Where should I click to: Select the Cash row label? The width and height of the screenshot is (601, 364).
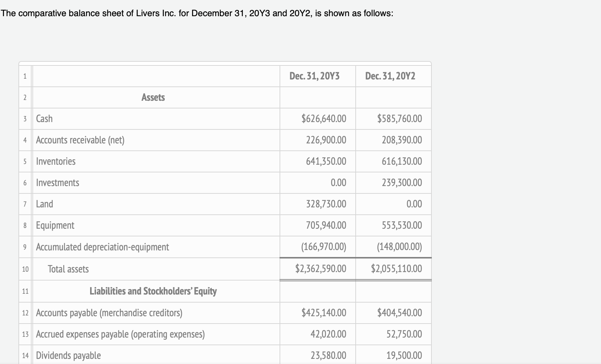[x=44, y=119]
